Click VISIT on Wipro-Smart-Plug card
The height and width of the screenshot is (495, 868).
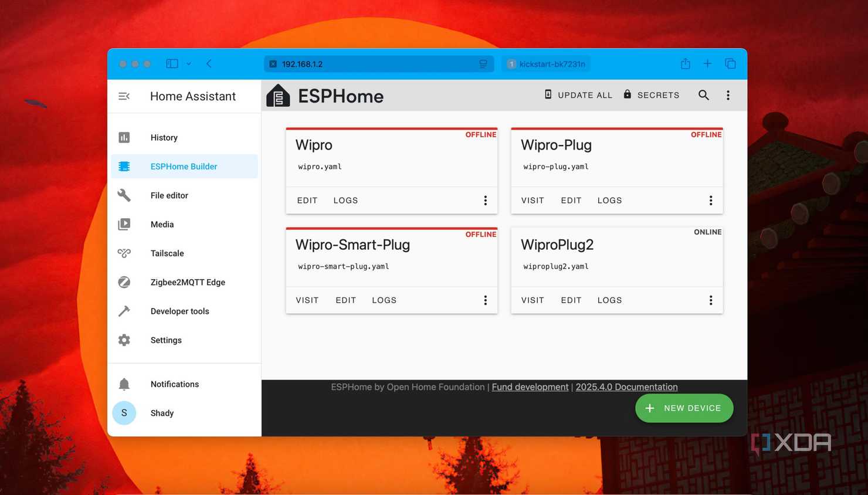(307, 300)
